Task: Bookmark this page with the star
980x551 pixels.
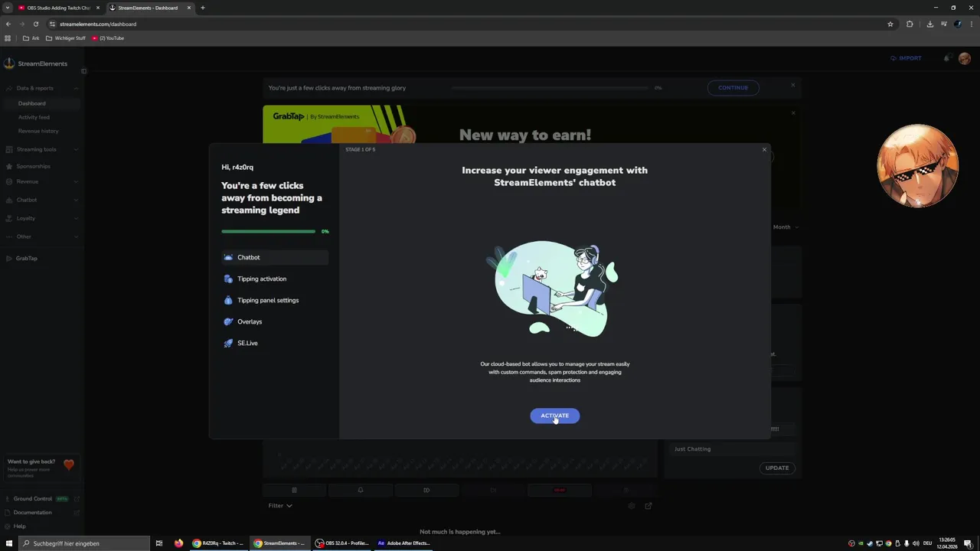Action: [x=890, y=24]
